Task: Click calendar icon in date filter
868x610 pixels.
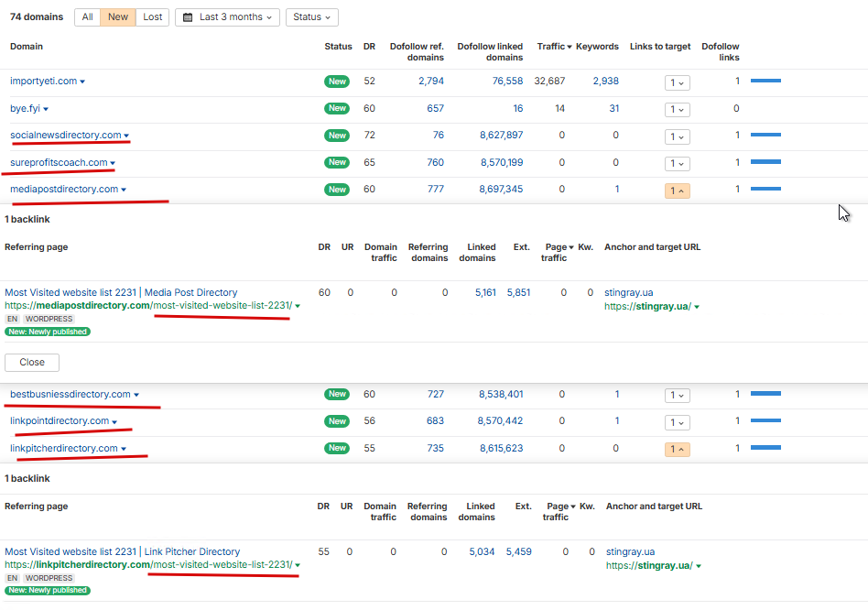Action: [189, 17]
